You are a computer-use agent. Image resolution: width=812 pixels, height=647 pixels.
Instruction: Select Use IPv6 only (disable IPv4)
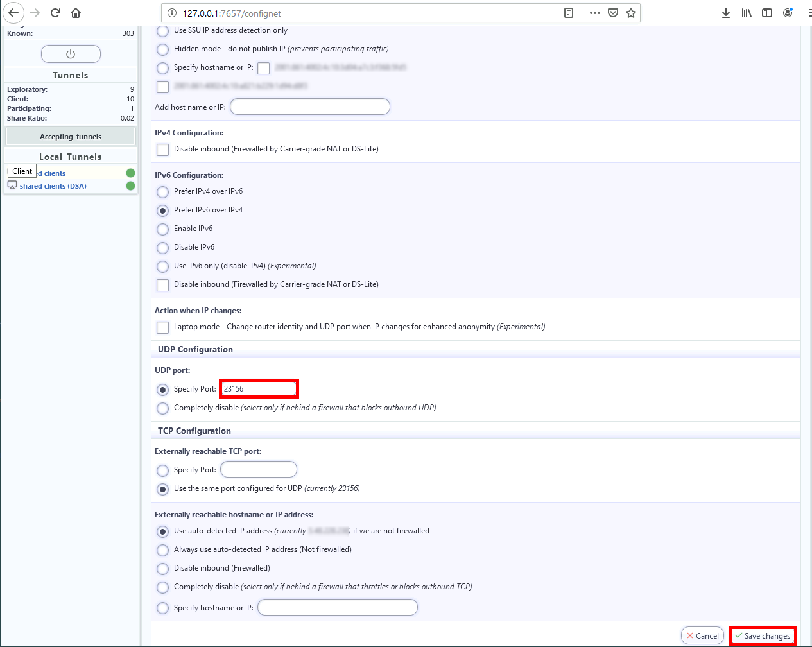click(163, 266)
